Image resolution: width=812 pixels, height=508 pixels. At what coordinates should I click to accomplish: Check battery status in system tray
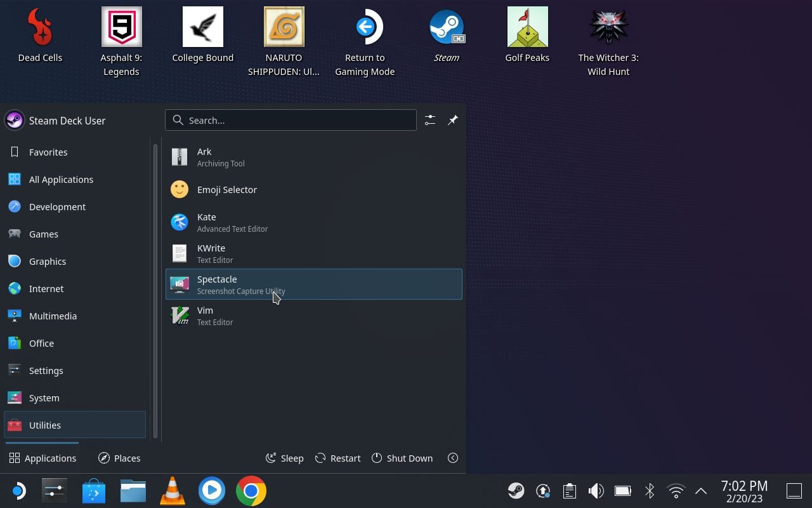point(622,491)
